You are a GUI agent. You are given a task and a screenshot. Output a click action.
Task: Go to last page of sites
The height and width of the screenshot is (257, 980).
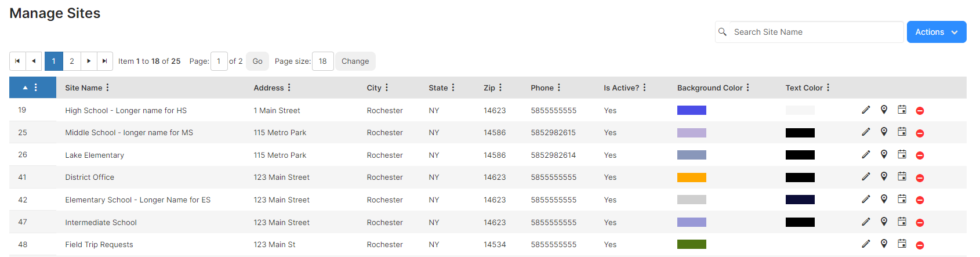pyautogui.click(x=104, y=61)
